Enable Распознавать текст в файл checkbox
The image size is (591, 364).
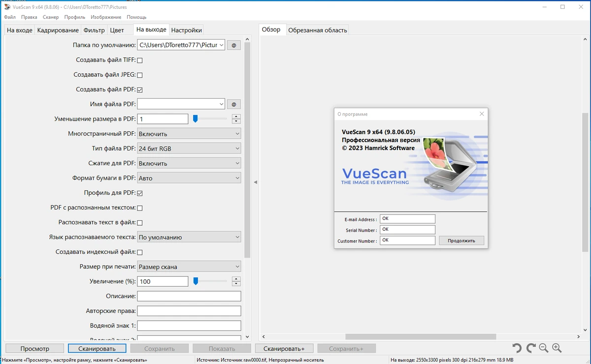(140, 223)
